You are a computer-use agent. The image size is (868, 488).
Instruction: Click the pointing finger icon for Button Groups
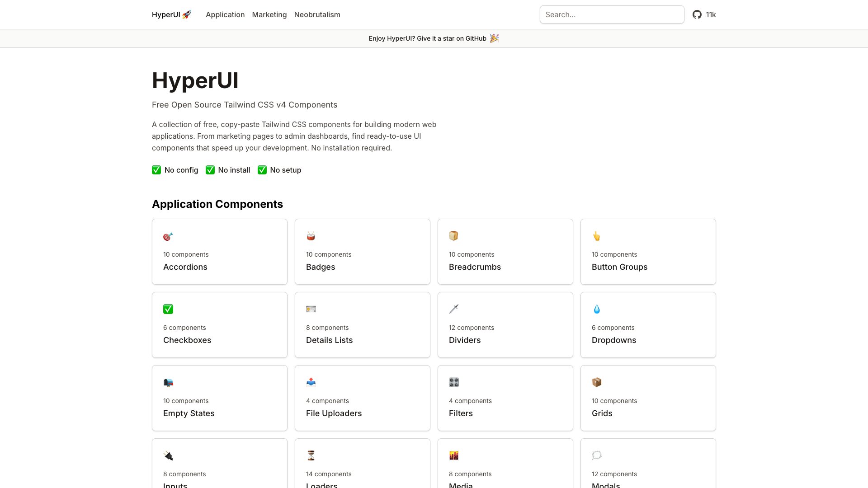pyautogui.click(x=596, y=236)
